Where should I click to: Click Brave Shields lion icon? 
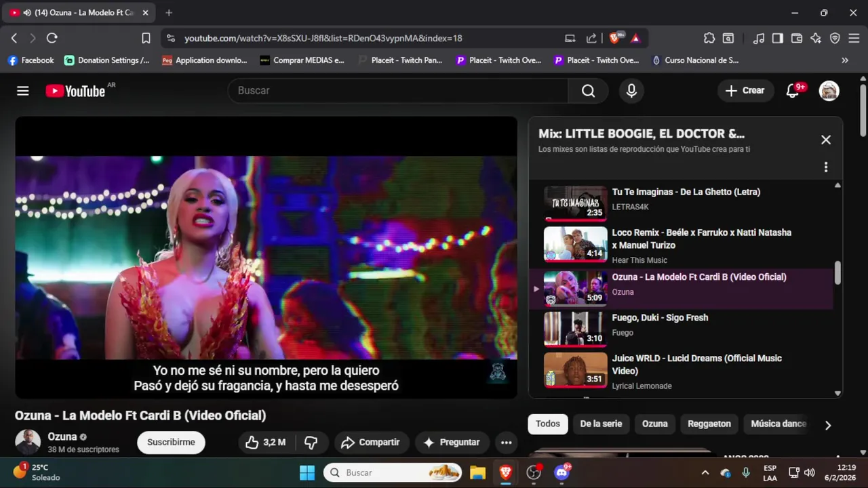point(614,39)
